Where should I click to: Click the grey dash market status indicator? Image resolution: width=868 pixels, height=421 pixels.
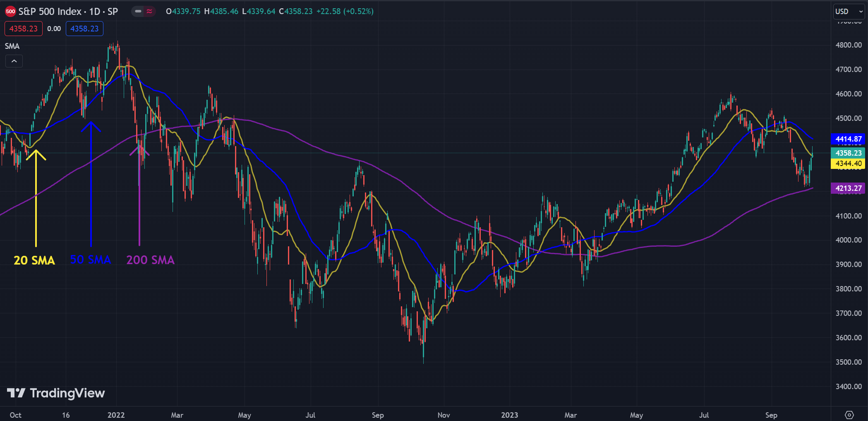coord(138,12)
